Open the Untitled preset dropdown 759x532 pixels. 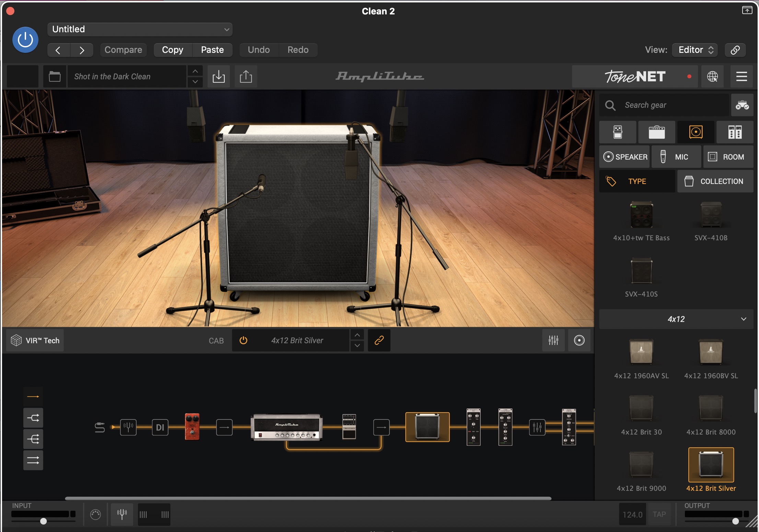[x=140, y=30]
